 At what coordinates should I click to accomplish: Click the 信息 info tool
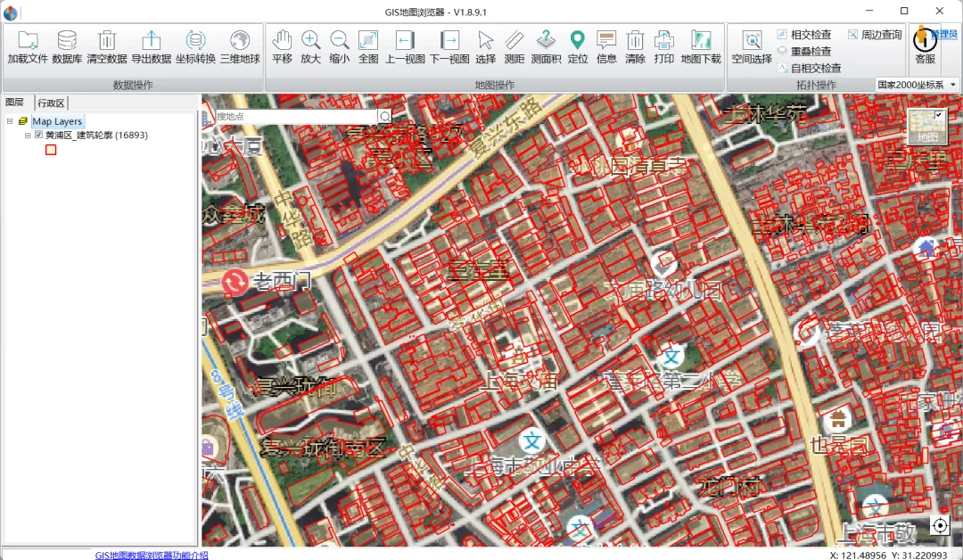(606, 40)
